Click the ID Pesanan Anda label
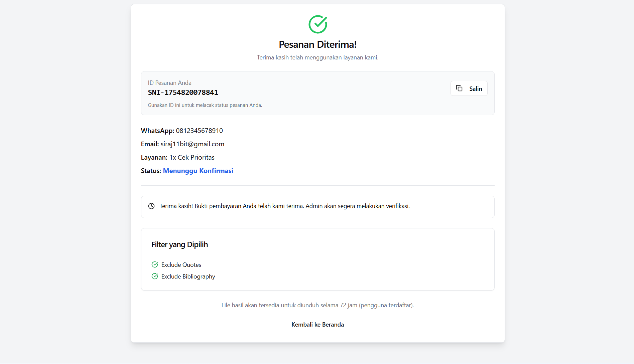634x364 pixels. [169, 83]
